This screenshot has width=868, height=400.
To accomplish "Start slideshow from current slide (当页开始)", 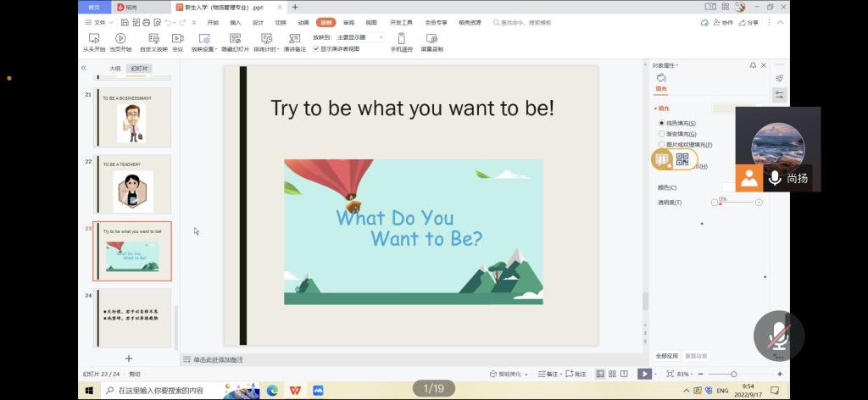I will 120,38.
